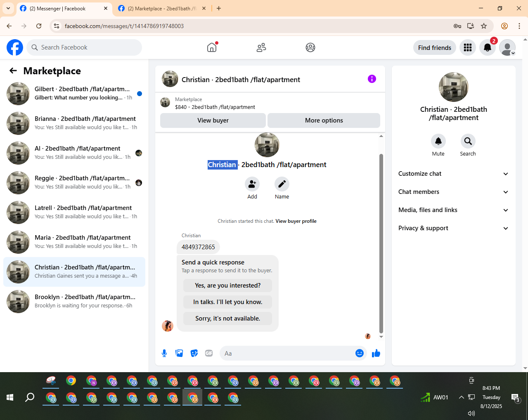528x420 pixels.
Task: Open Brooklyn conversation in list
Action: click(74, 302)
